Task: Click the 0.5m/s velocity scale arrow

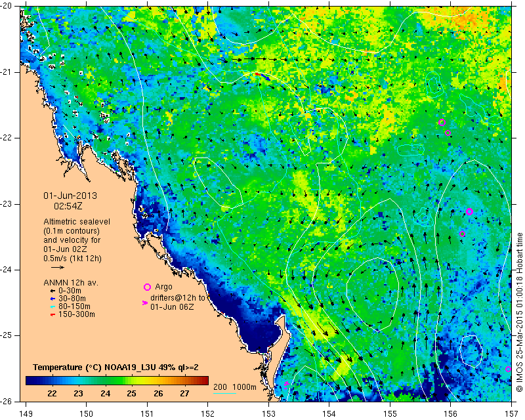Action: tap(58, 267)
